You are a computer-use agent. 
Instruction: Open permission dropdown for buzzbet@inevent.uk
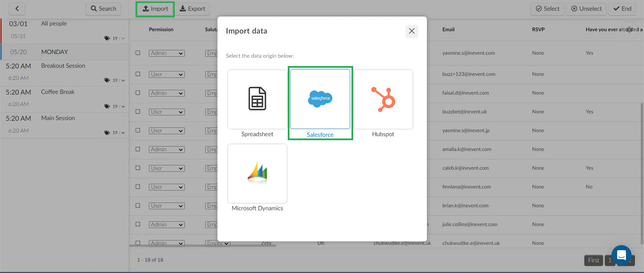pos(167,112)
